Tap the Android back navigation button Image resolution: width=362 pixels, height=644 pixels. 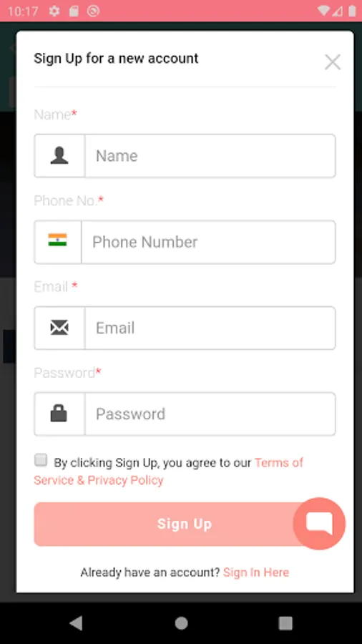(x=76, y=623)
